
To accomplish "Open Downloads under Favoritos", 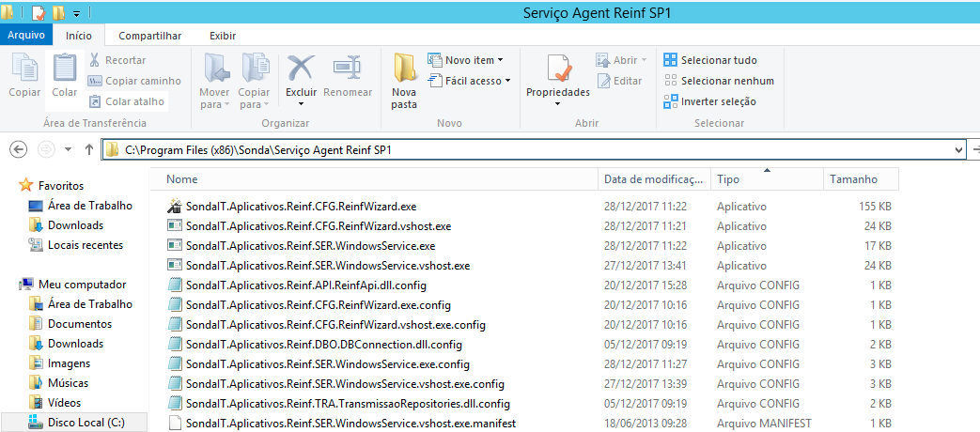I will coord(75,225).
